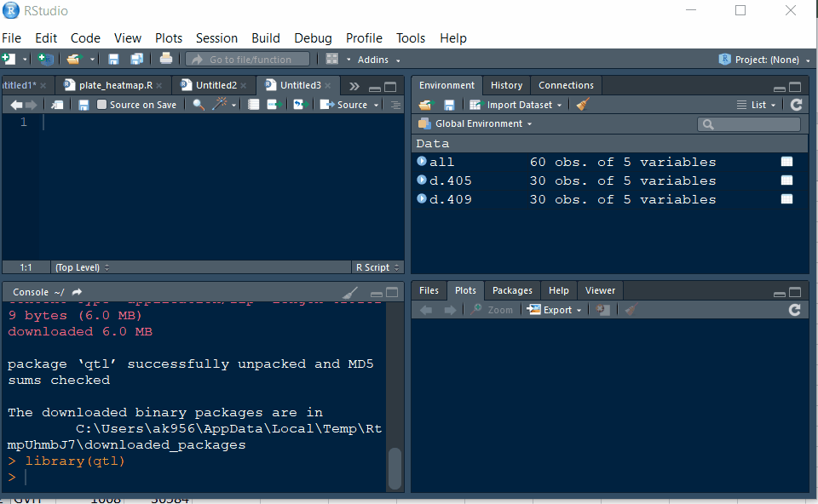Create a new project from the main toolbar
818x504 pixels.
[x=45, y=60]
